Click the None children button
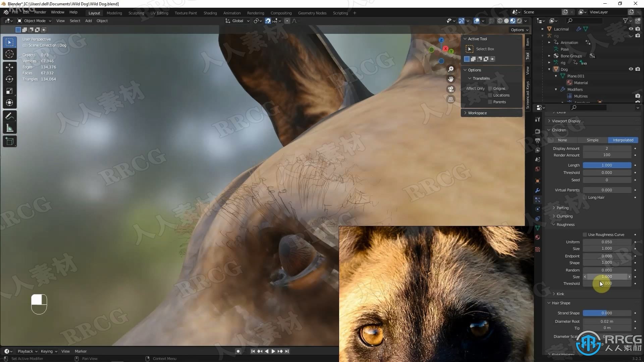This screenshot has height=362, width=644. click(562, 140)
